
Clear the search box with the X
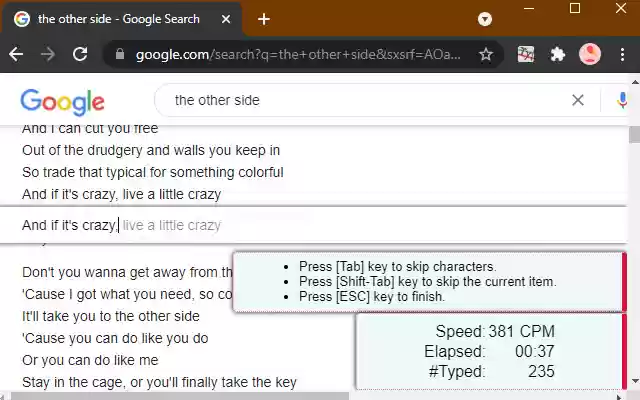tap(578, 100)
